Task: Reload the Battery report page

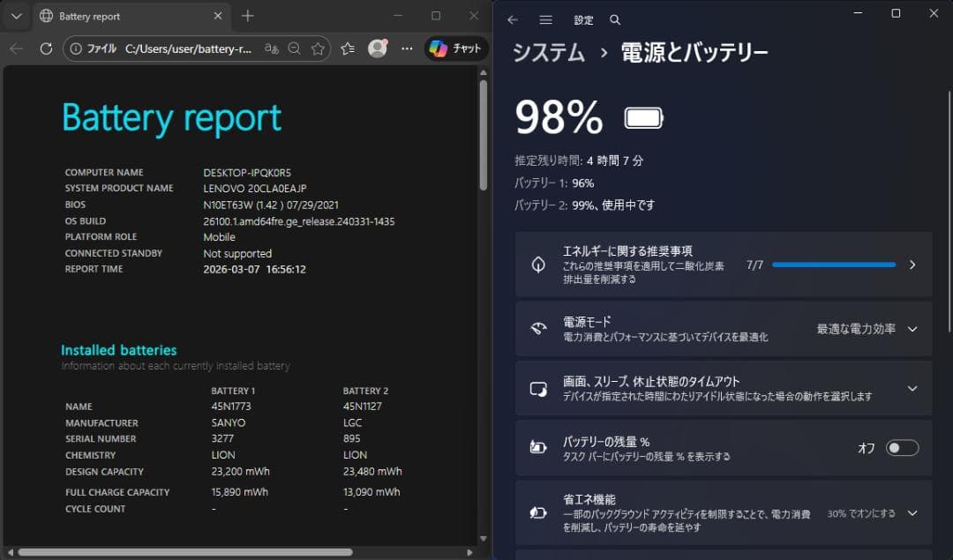Action: click(x=46, y=49)
